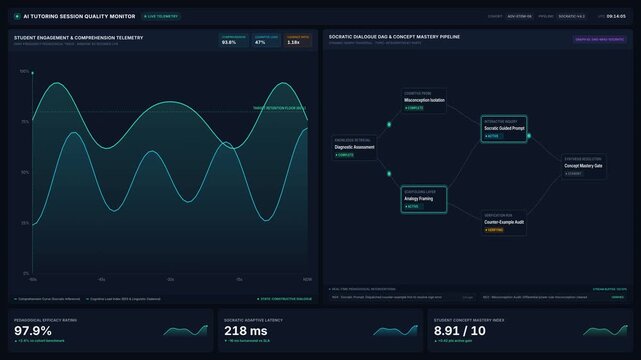Click the State: Constructive Dialogue indicator
The width and height of the screenshot is (641, 360).
pyautogui.click(x=285, y=299)
